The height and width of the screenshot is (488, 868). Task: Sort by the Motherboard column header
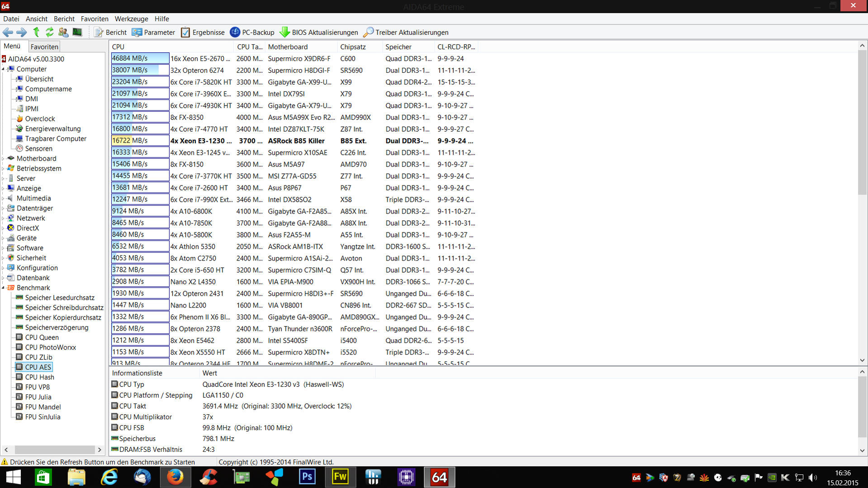pos(301,47)
